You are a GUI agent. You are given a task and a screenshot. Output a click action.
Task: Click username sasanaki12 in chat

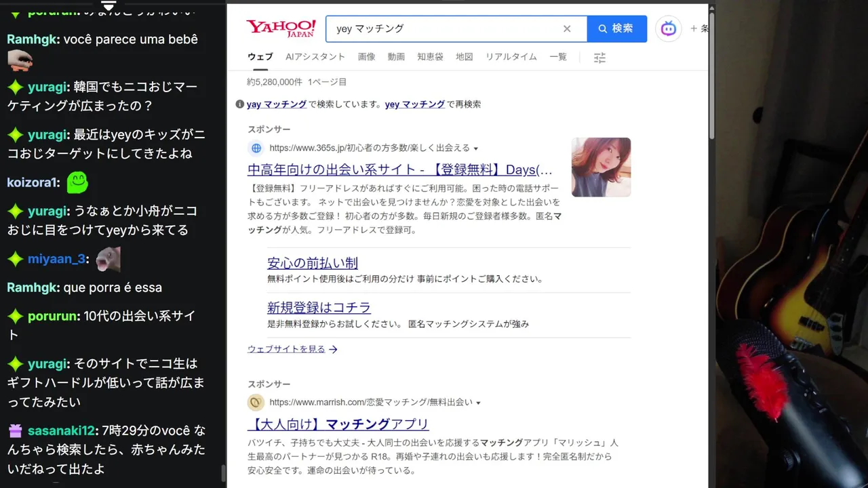tap(61, 430)
